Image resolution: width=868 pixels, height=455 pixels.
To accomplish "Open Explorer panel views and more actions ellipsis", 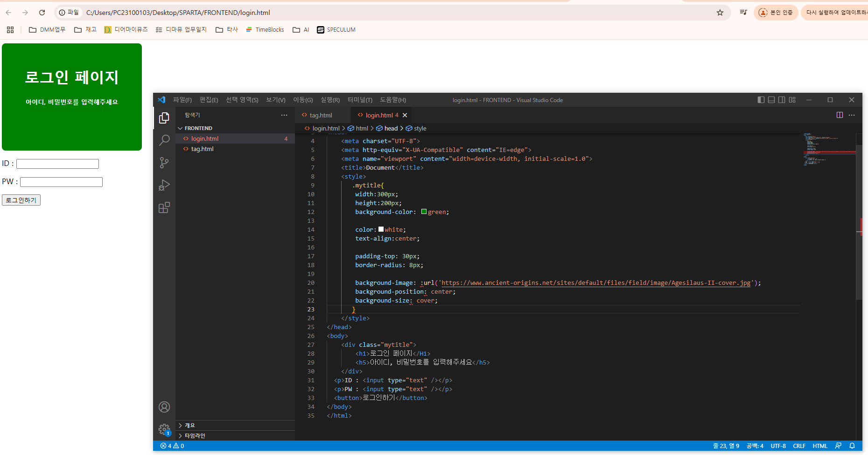I will (x=284, y=115).
